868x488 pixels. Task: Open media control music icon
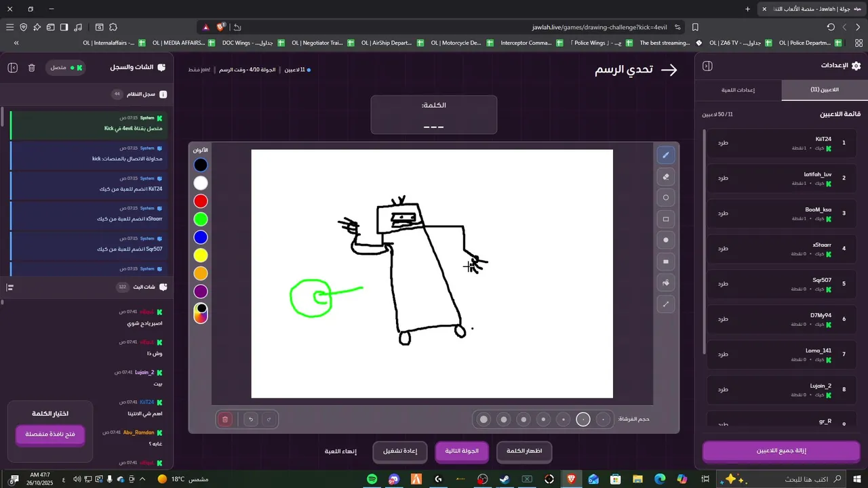coord(78,27)
